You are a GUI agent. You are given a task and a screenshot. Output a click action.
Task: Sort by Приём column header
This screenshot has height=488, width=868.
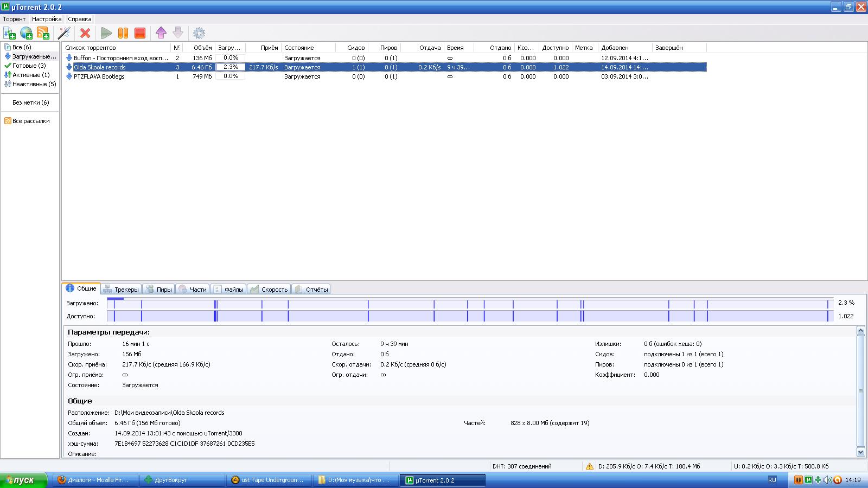pyautogui.click(x=264, y=48)
